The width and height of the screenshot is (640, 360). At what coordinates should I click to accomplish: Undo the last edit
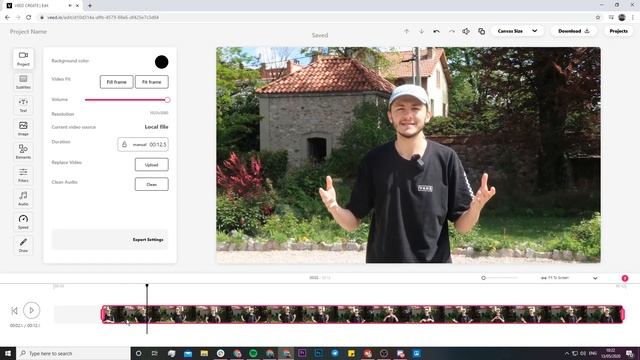pyautogui.click(x=436, y=31)
